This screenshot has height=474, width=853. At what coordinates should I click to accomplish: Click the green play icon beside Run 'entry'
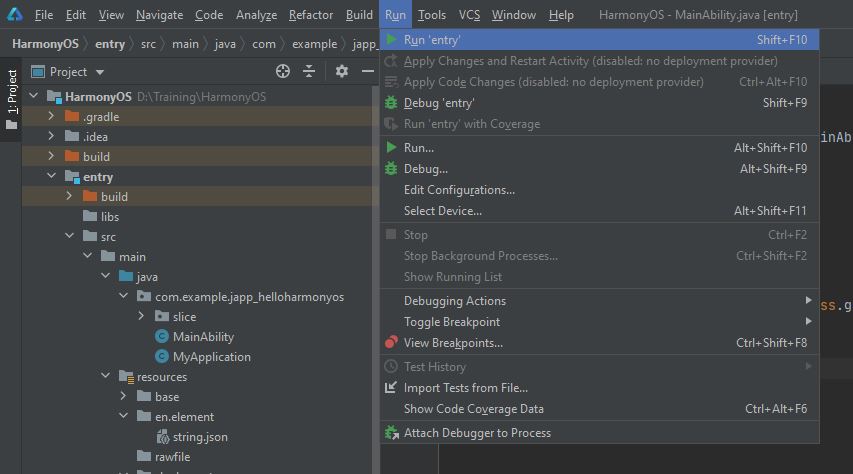click(x=391, y=39)
